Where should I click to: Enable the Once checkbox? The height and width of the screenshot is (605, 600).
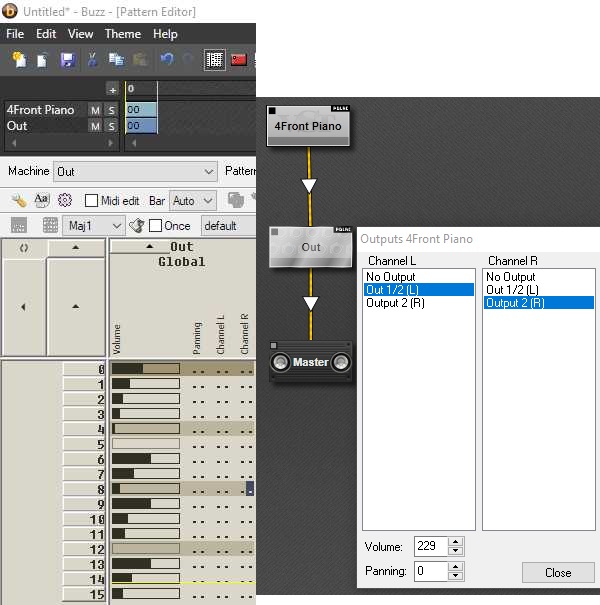point(155,226)
